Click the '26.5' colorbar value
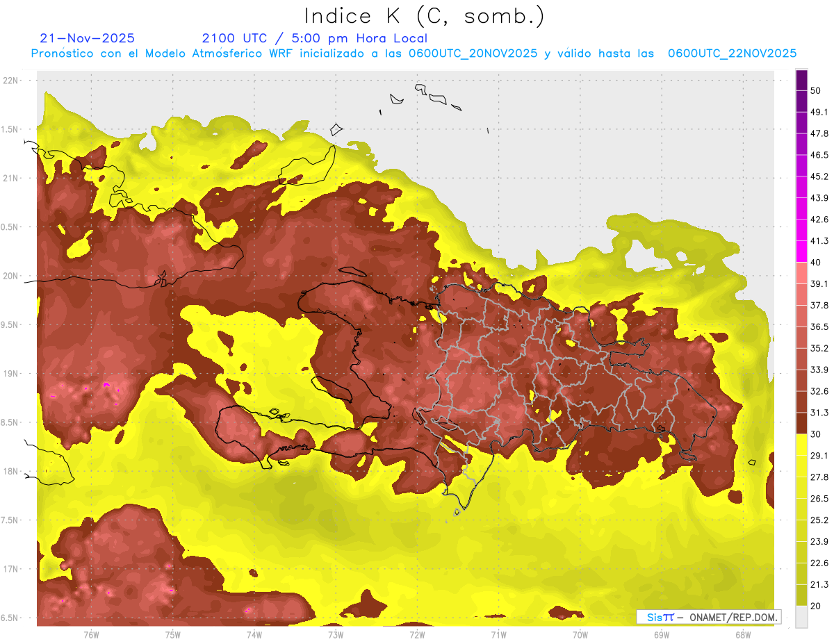Screen dimensions: 834x644 coord(819,499)
